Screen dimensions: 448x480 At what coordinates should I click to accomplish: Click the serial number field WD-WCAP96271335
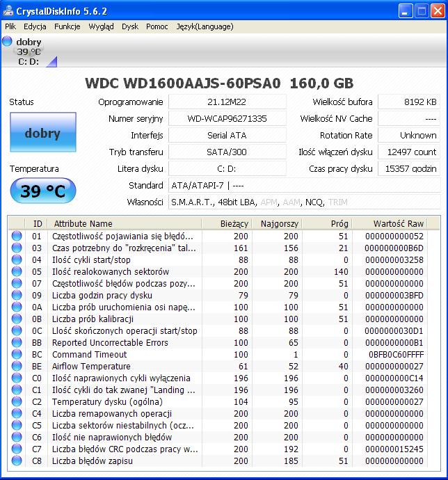[x=227, y=118]
